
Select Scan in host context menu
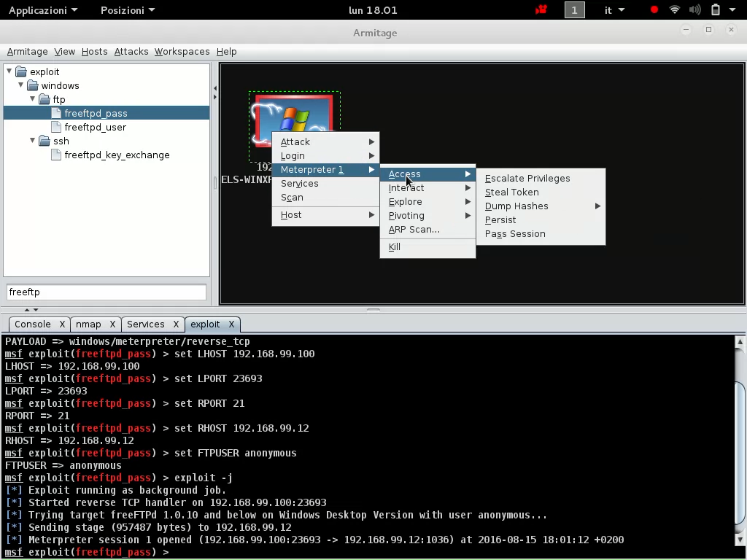[325, 197]
